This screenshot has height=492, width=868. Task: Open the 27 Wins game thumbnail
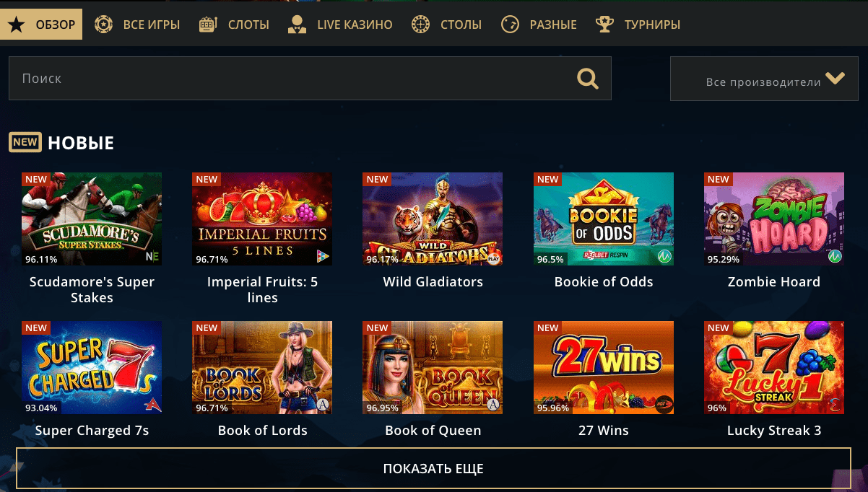point(604,368)
